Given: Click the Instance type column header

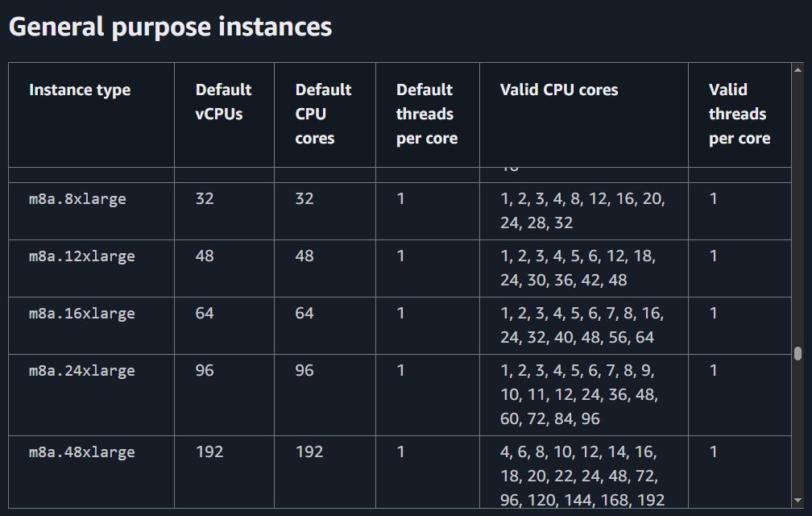Looking at the screenshot, I should [80, 89].
